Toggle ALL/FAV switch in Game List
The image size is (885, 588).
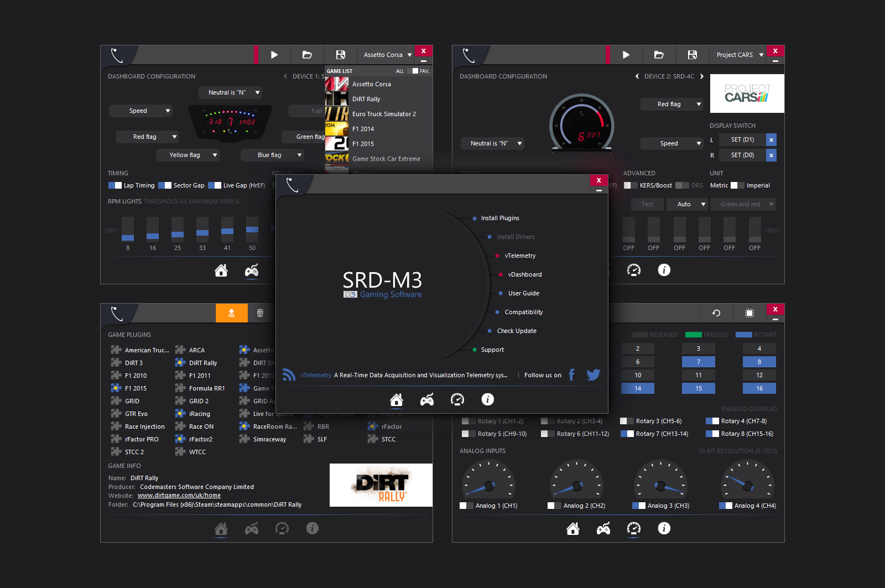click(413, 71)
